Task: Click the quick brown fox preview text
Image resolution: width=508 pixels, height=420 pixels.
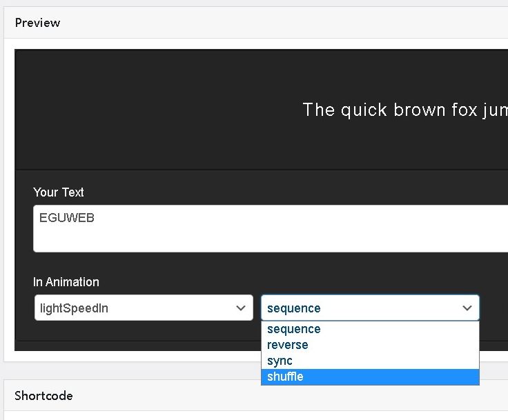Action: pyautogui.click(x=404, y=110)
